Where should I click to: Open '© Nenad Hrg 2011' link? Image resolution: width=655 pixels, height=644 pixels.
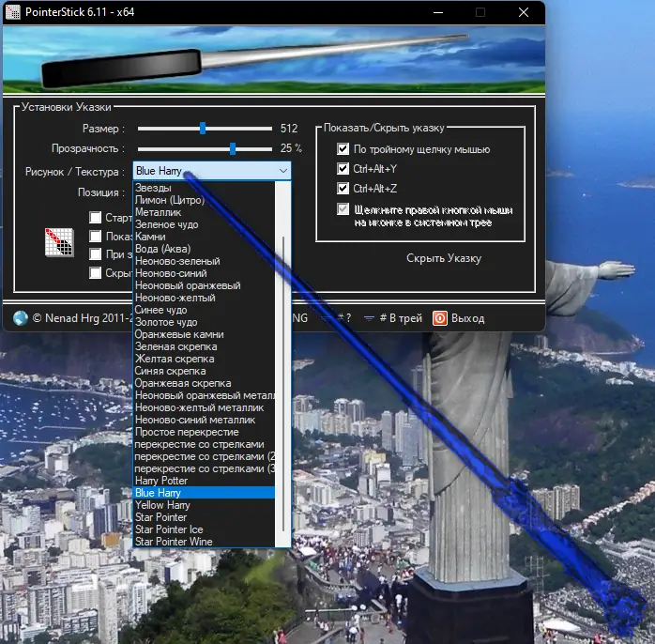click(x=83, y=318)
